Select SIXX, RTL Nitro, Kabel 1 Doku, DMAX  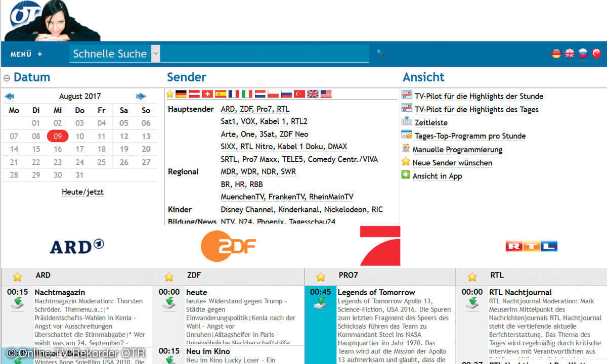coord(284,147)
